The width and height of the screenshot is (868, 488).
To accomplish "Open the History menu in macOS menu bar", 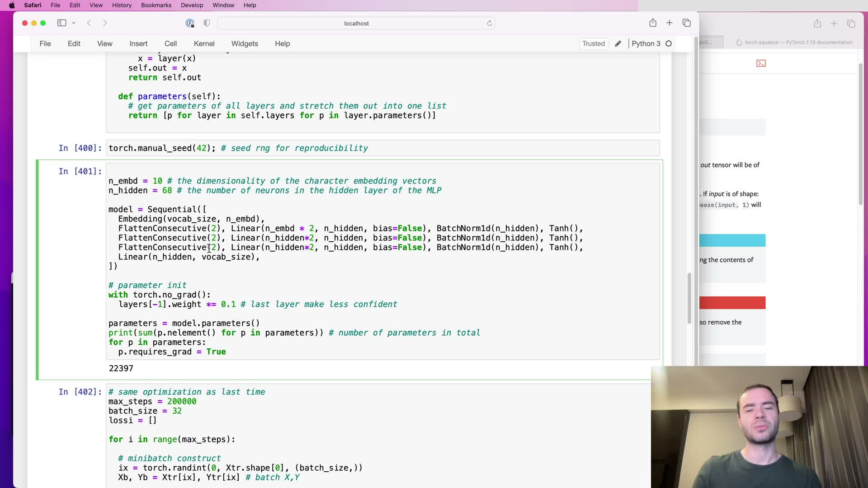I will tap(122, 5).
